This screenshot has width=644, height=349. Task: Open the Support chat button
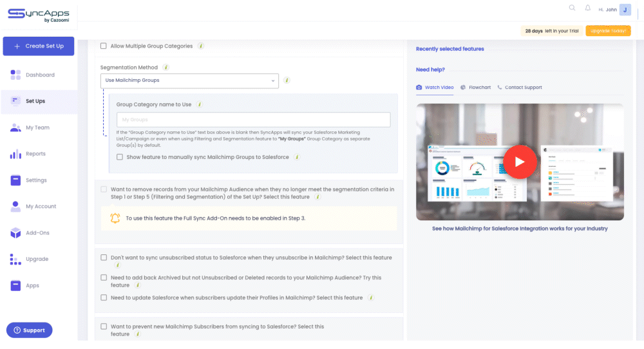29,330
